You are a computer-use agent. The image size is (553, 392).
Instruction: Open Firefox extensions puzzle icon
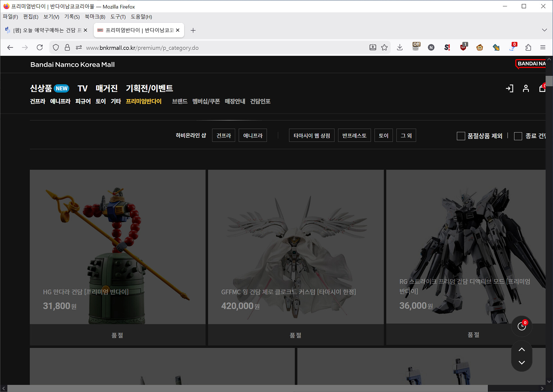pos(528,48)
